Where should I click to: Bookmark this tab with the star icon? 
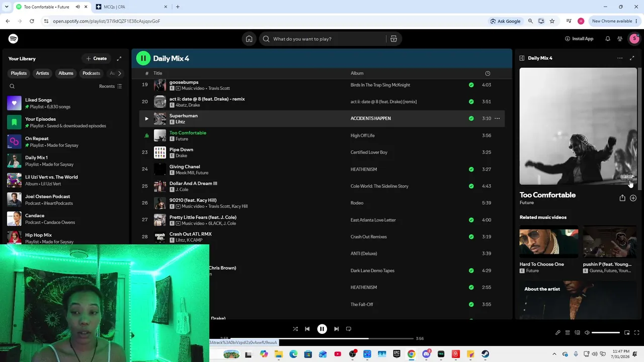(x=552, y=21)
